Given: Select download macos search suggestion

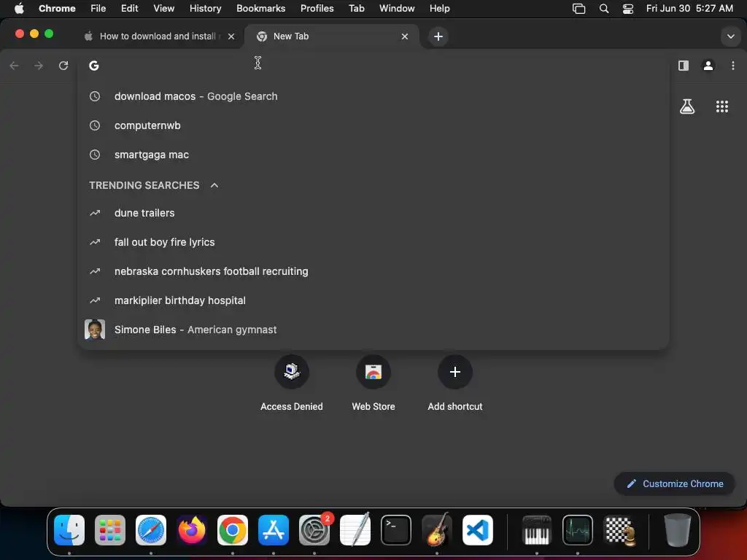Looking at the screenshot, I should 373,96.
